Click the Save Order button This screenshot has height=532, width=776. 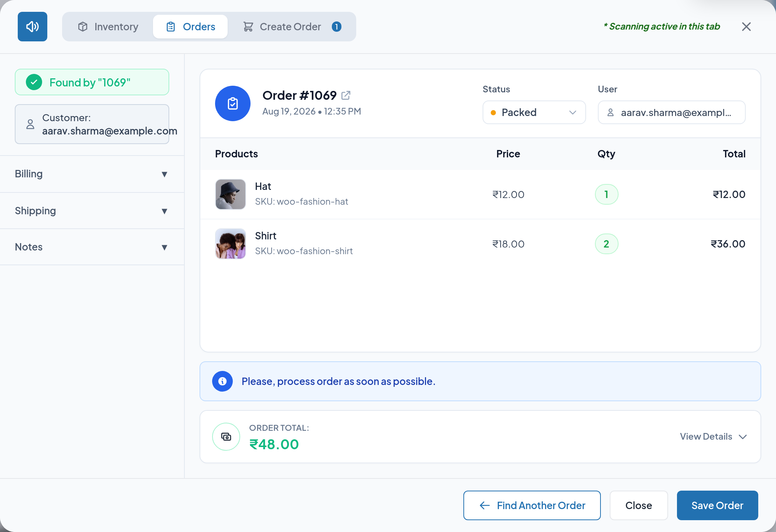click(718, 505)
